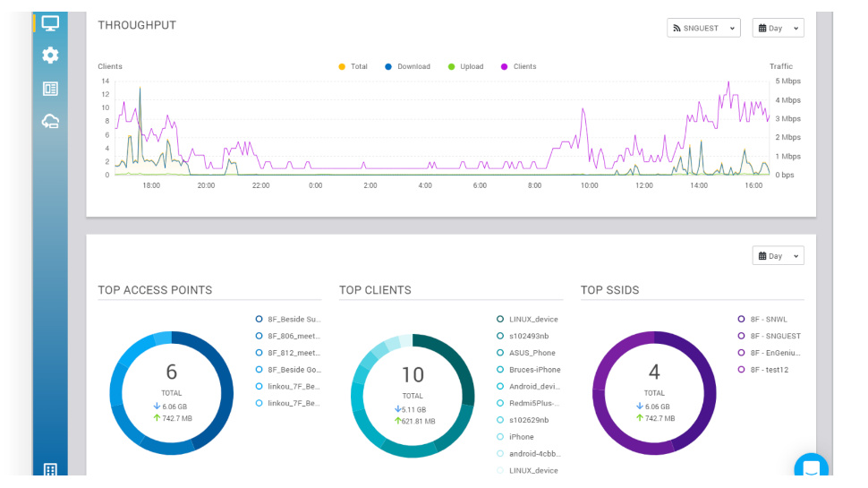Click the 18:00 time axis label

151,185
